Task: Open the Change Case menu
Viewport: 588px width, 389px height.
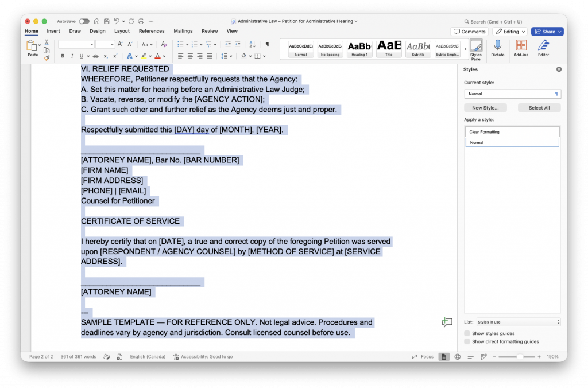Action: [147, 44]
